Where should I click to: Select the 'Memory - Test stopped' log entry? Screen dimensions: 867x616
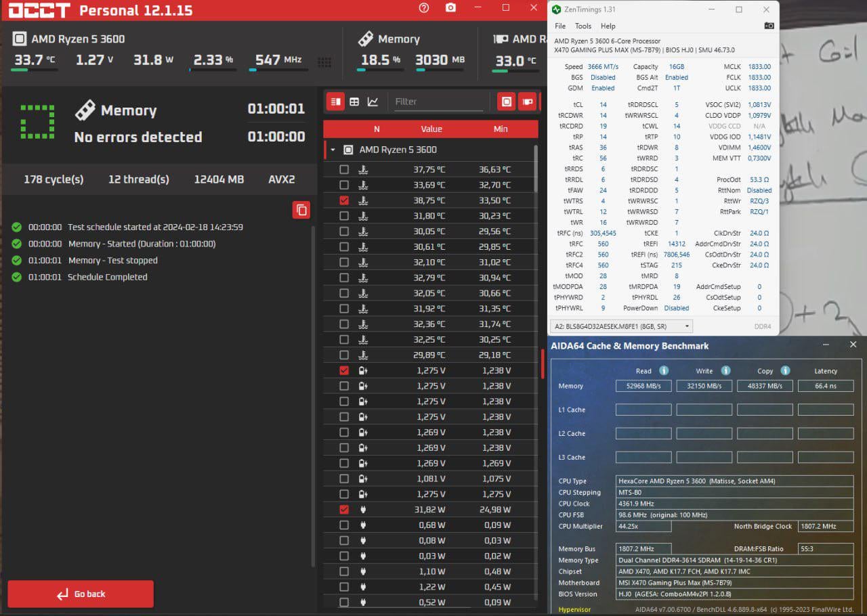[x=112, y=260]
